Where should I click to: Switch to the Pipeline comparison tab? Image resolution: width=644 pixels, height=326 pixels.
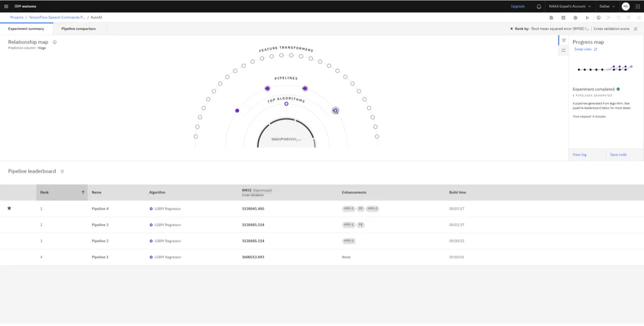[78, 29]
